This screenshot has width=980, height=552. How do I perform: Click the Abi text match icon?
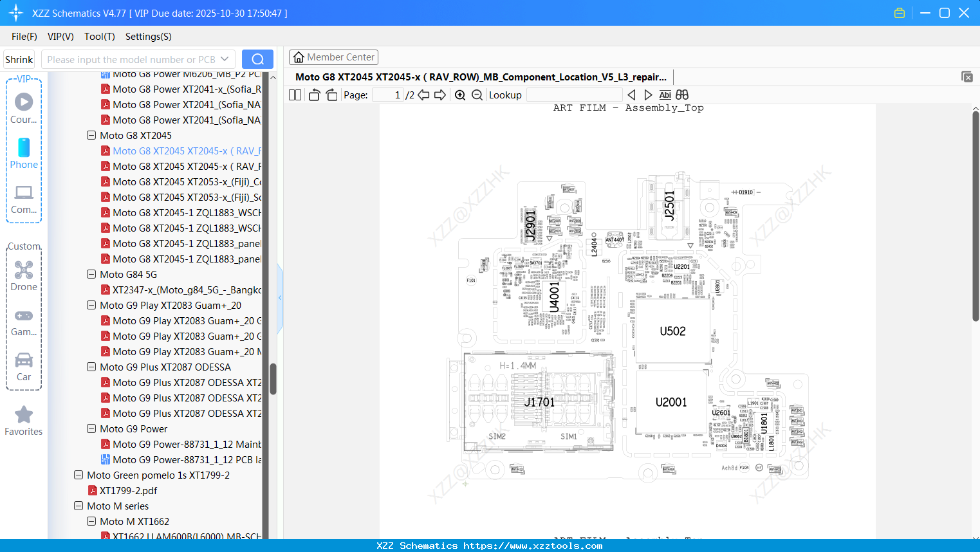tap(665, 95)
